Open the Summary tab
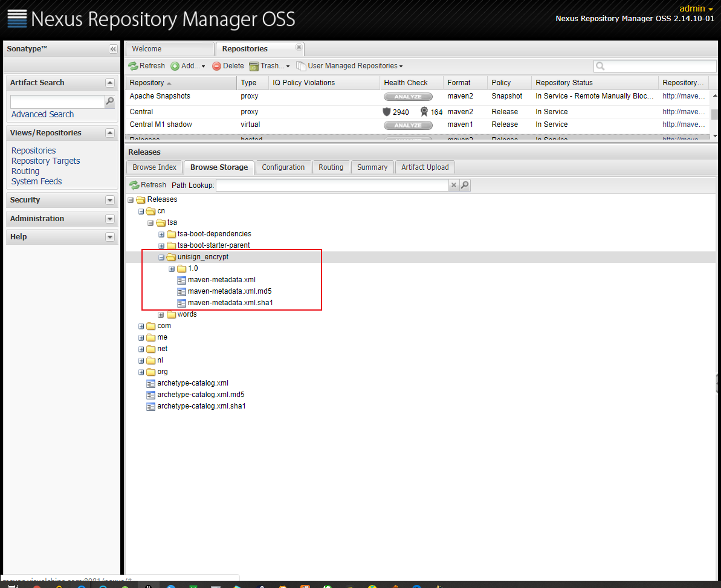 (372, 167)
